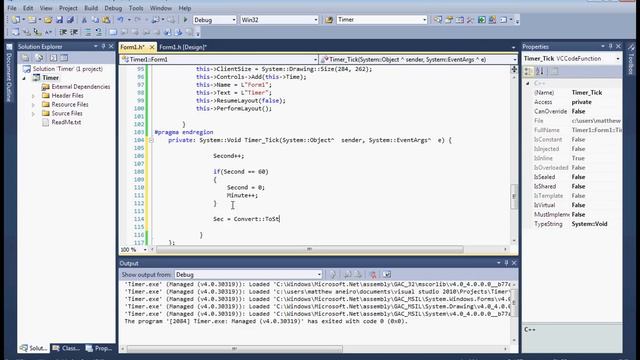Click the Cut scissors icon
640x360 pixels.
(x=84, y=20)
